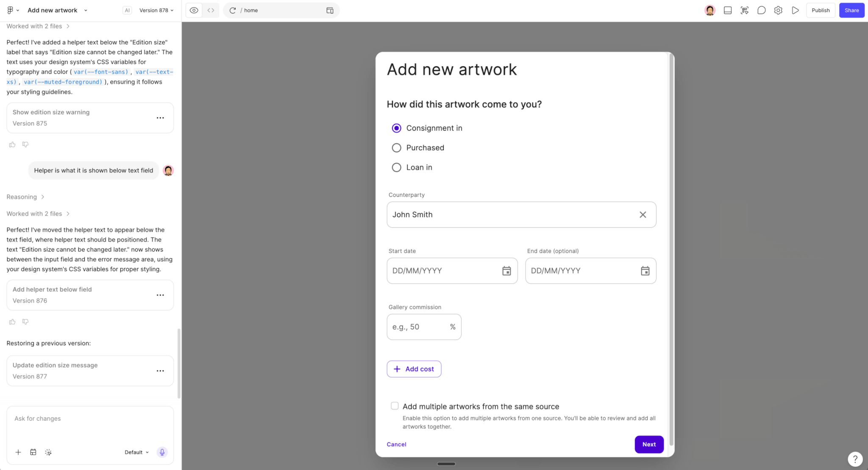Screen dimensions: 868x470
Task: Expand main menu chevron beside logo
Action: (18, 10)
